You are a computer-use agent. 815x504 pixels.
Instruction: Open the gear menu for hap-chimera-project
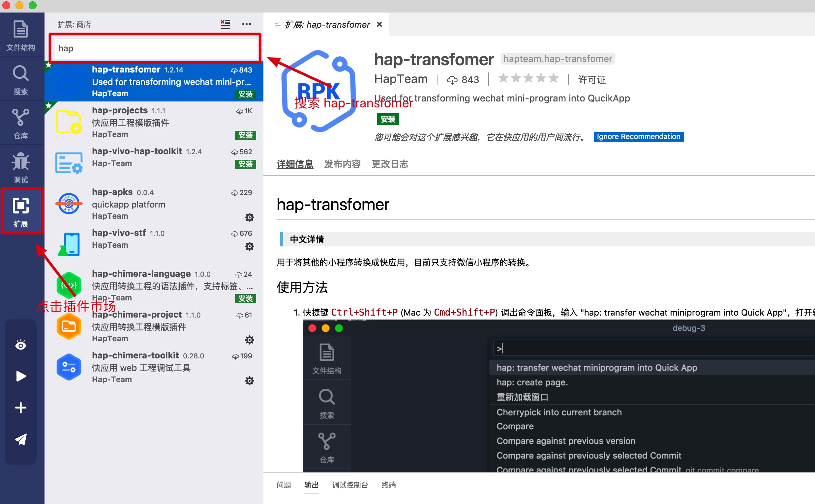pyautogui.click(x=250, y=340)
